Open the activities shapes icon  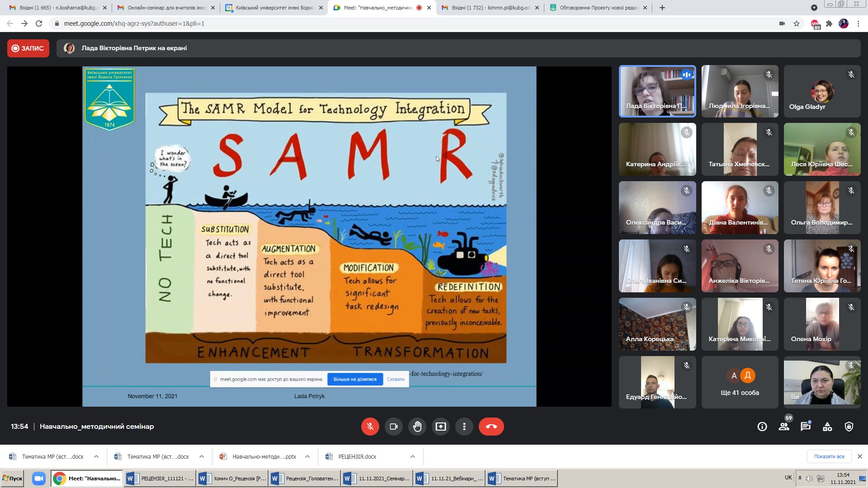[827, 427]
